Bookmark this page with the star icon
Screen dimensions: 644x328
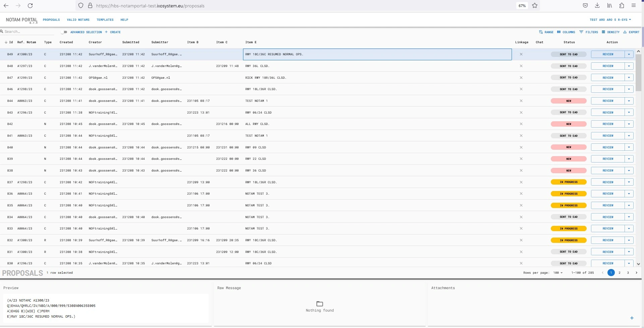point(535,6)
